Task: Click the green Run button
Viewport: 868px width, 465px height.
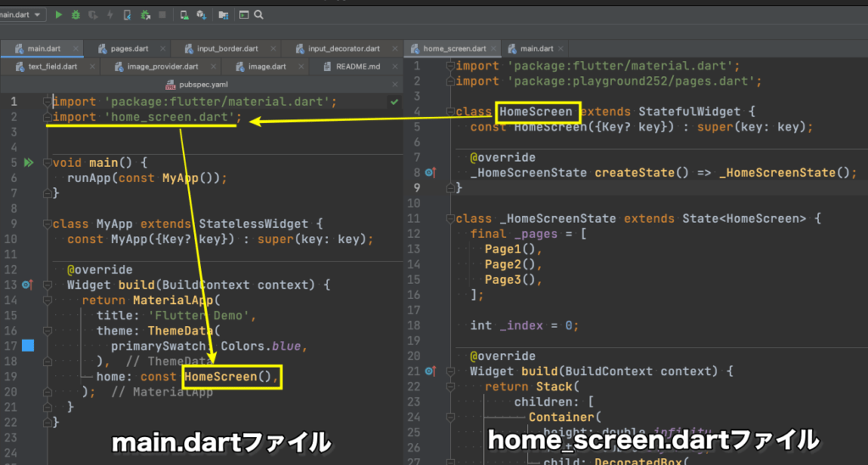Action: point(58,15)
